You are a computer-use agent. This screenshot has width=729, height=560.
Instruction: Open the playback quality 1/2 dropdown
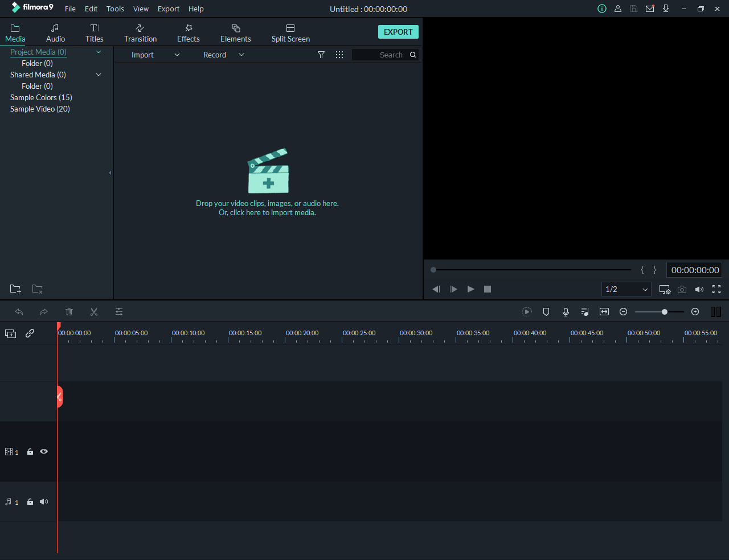click(x=626, y=289)
